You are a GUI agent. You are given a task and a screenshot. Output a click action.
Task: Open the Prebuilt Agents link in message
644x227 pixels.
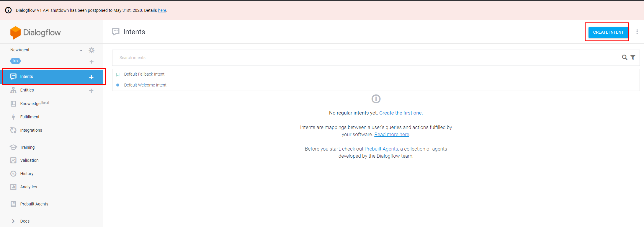point(381,149)
